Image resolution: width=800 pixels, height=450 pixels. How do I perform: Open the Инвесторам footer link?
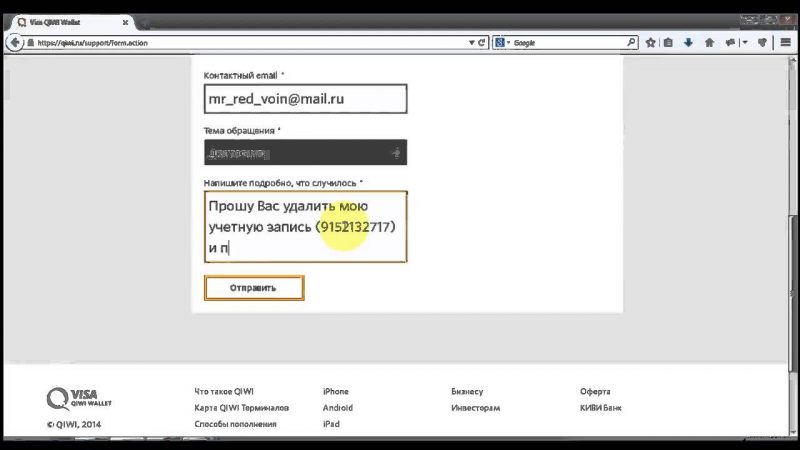click(x=476, y=408)
